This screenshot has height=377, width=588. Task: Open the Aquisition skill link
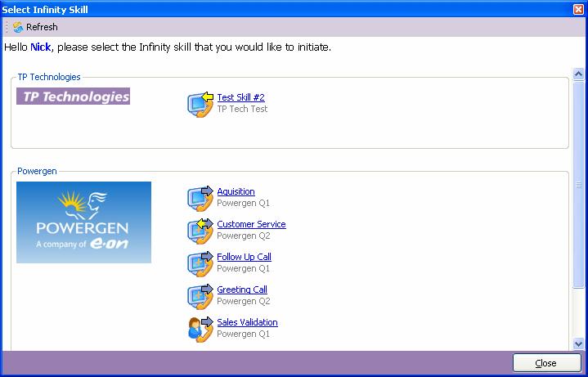coord(236,191)
